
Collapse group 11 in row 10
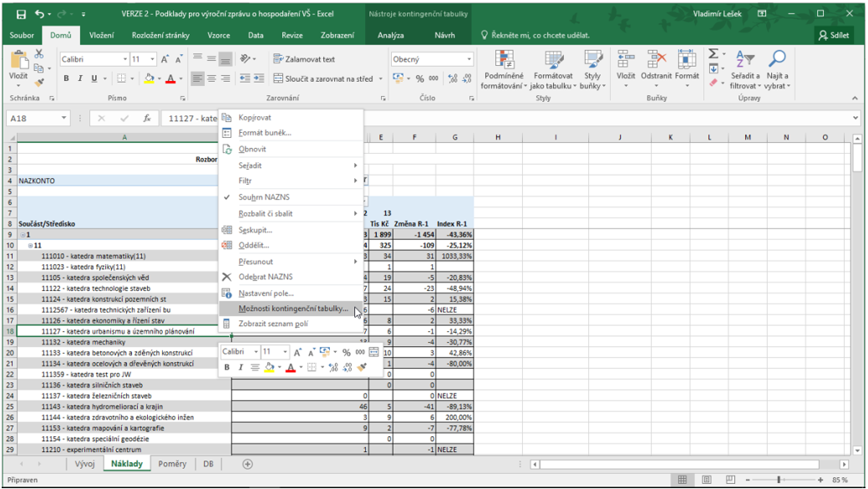click(x=30, y=245)
